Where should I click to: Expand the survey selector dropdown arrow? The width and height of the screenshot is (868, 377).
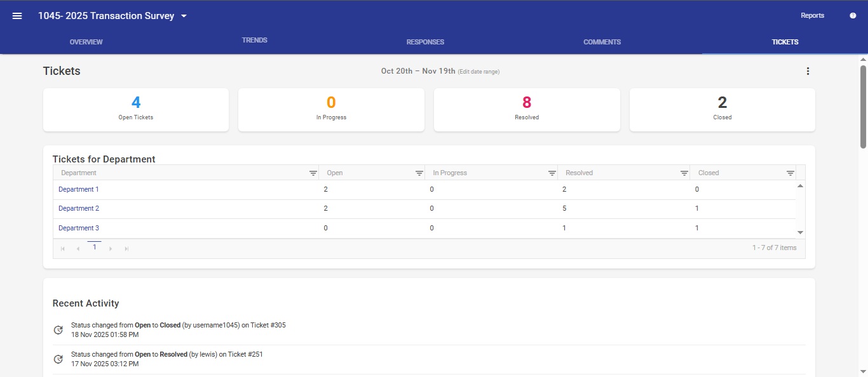pyautogui.click(x=184, y=16)
